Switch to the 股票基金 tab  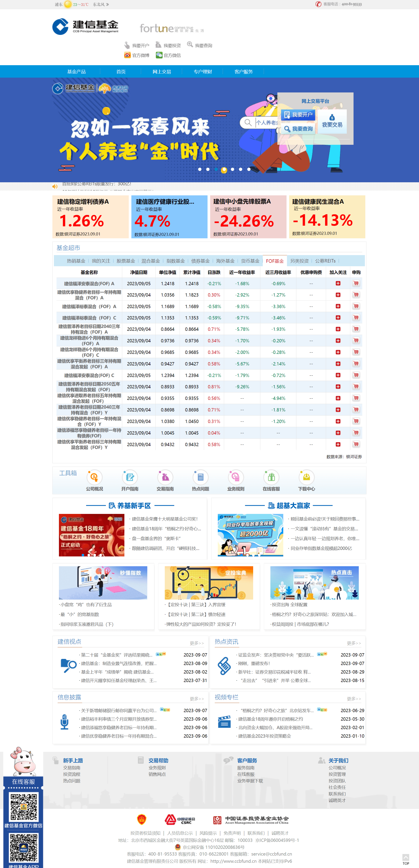[126, 261]
